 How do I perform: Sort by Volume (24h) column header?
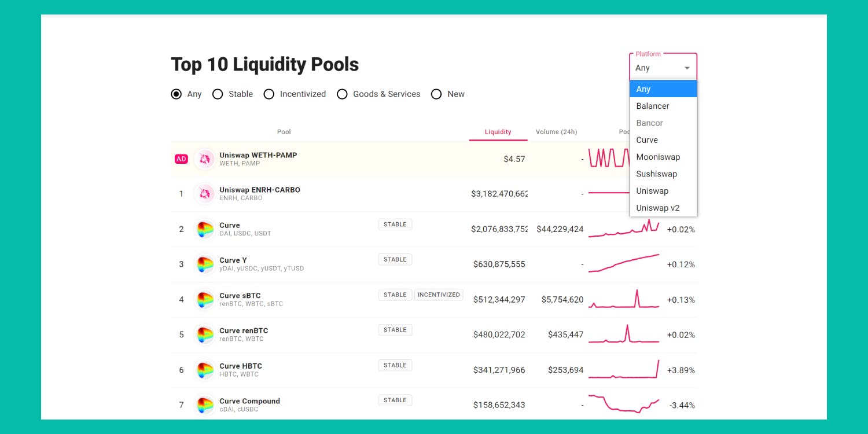556,132
